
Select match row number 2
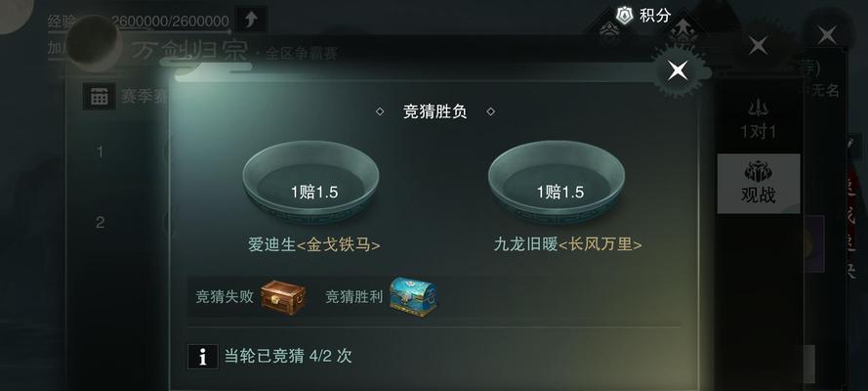pyautogui.click(x=100, y=223)
